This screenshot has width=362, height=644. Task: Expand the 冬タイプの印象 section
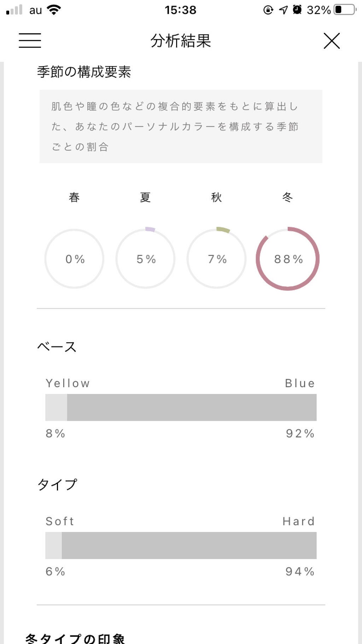click(x=75, y=636)
